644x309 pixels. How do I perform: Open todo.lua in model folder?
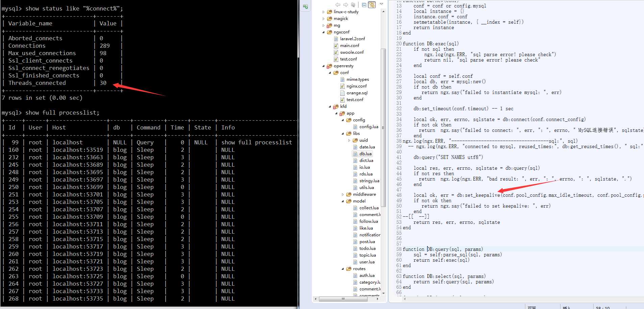point(367,248)
